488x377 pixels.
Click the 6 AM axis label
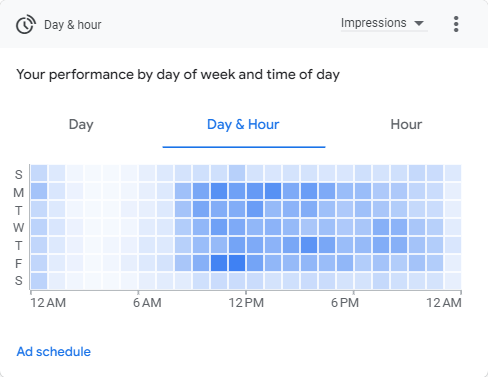147,303
